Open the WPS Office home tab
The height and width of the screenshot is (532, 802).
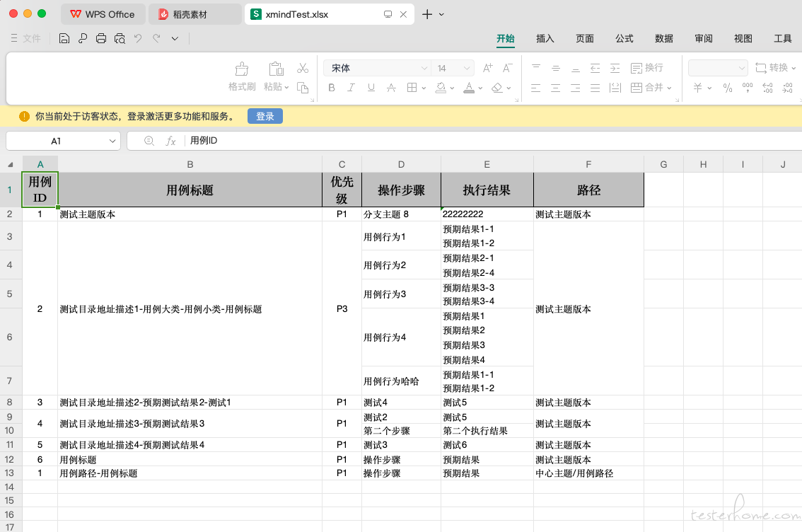click(x=103, y=14)
